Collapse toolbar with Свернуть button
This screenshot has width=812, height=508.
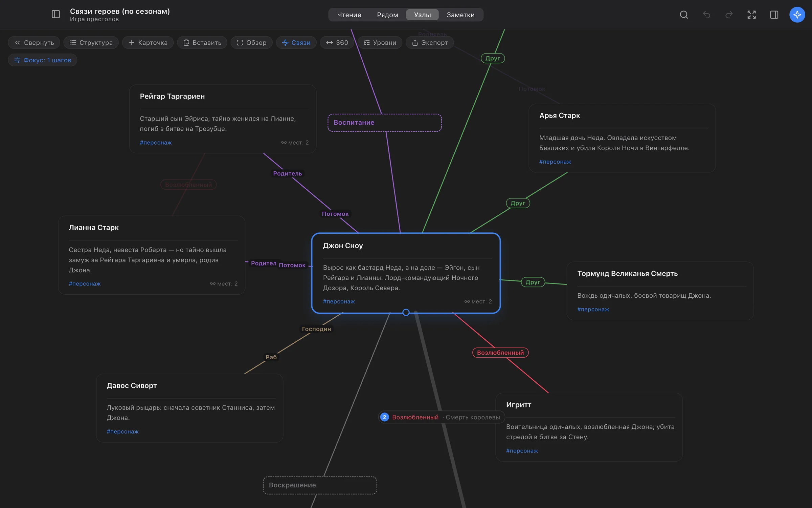pyautogui.click(x=34, y=43)
